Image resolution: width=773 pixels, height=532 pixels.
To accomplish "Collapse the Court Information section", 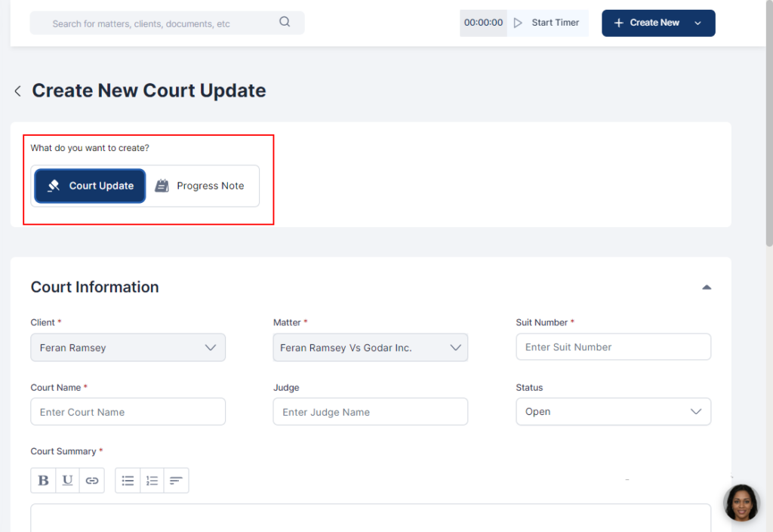I will pyautogui.click(x=707, y=288).
